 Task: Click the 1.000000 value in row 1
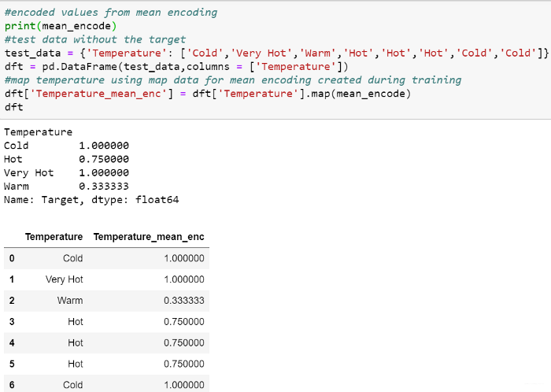184,279
